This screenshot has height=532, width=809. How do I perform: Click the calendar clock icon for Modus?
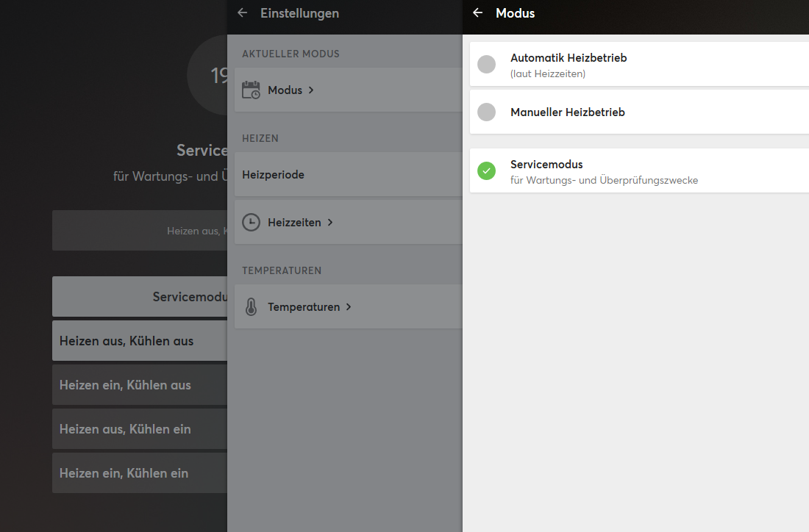coord(251,90)
